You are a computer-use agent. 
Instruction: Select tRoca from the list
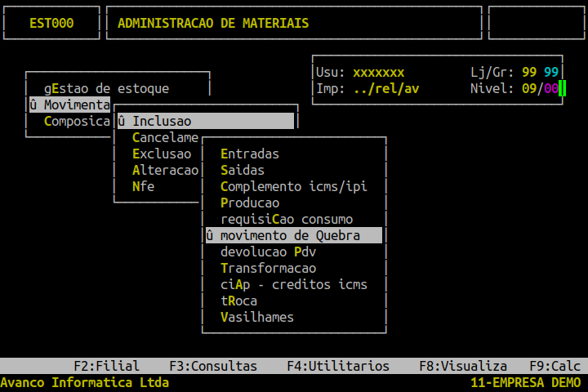pyautogui.click(x=238, y=301)
